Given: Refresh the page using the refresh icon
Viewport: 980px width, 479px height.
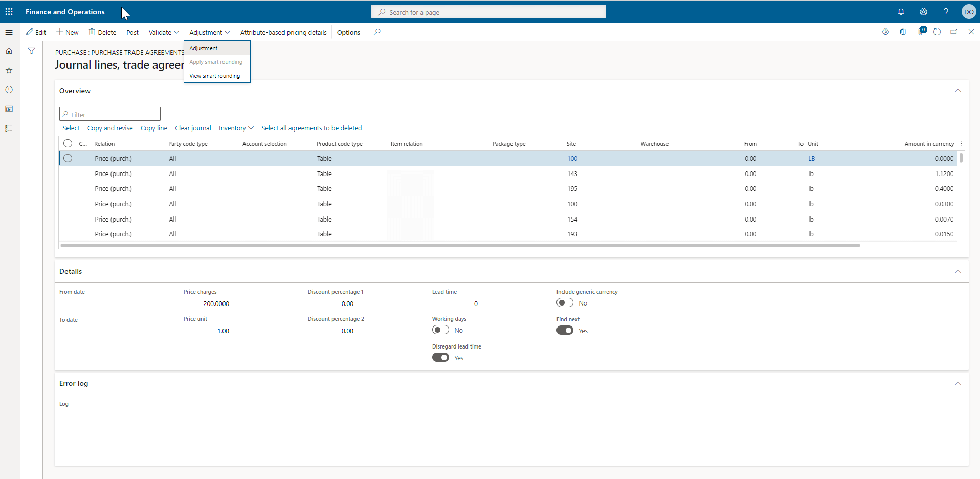Looking at the screenshot, I should [937, 31].
